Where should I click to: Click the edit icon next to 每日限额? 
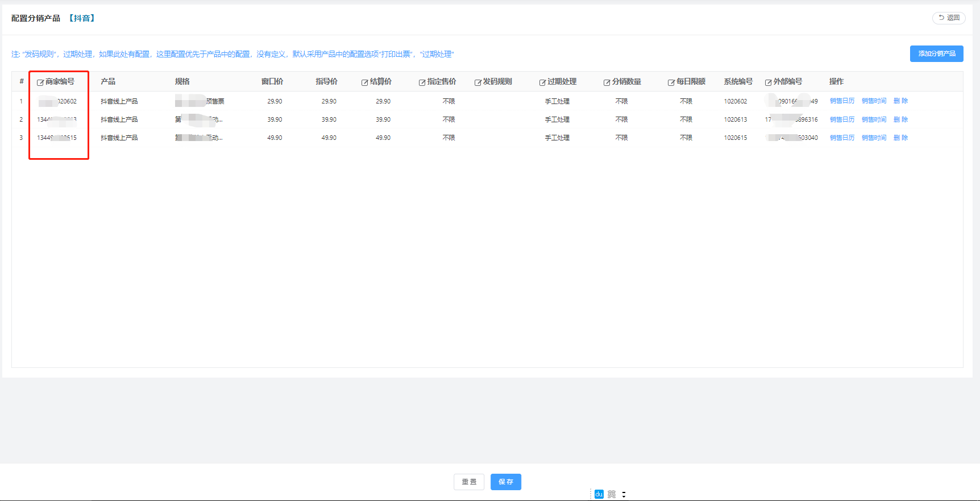tap(671, 82)
